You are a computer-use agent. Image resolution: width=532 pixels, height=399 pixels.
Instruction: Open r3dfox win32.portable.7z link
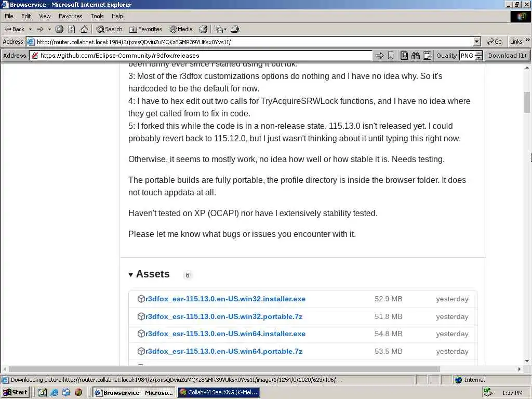pos(224,316)
